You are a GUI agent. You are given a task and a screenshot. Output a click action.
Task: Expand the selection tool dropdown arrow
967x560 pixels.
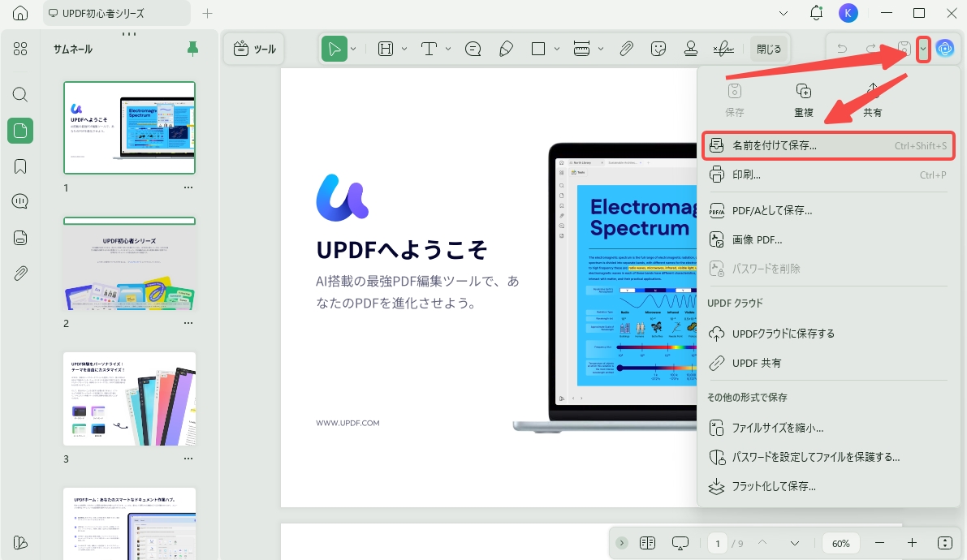pyautogui.click(x=353, y=49)
